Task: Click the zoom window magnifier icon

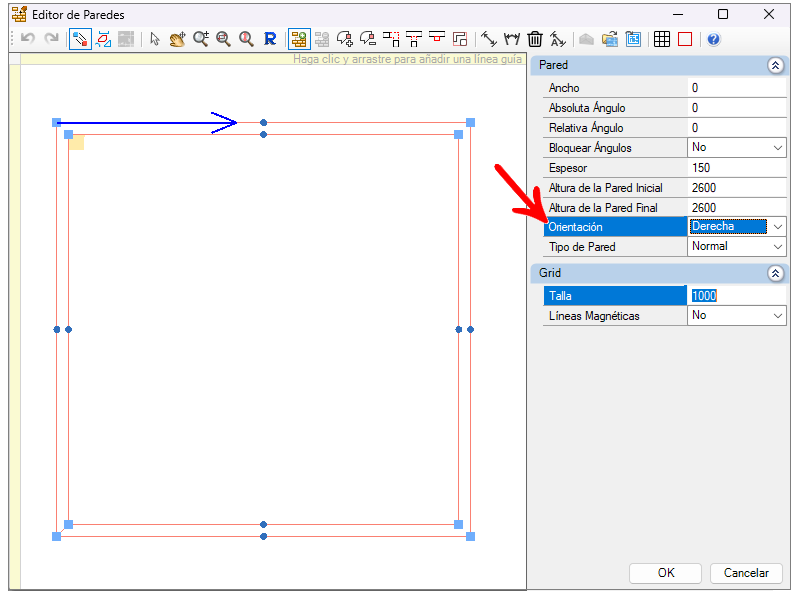Action: (223, 39)
